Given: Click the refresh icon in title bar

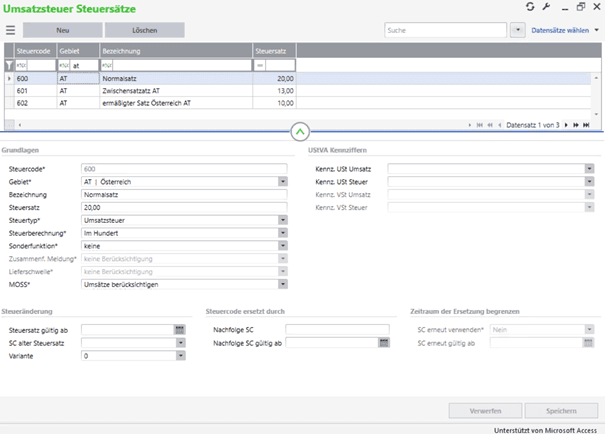Looking at the screenshot, I should pos(530,7).
